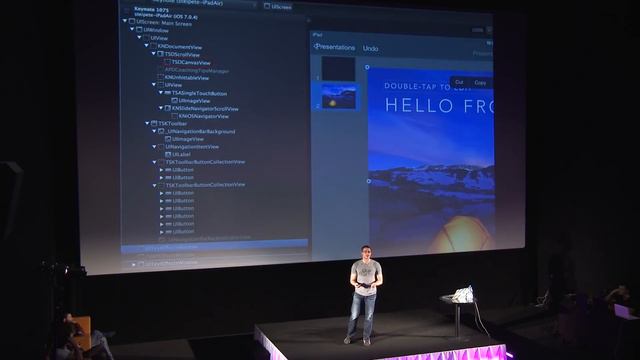Collapse the _UINavigationBarBackground disclosure triangle

(154, 131)
